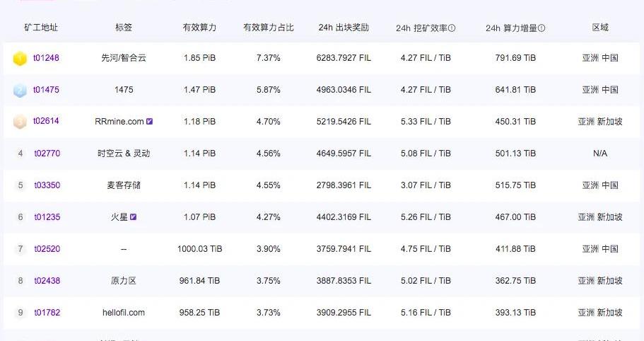Click the verified badge next to RRmine.com
The image size is (644, 341).
(149, 122)
